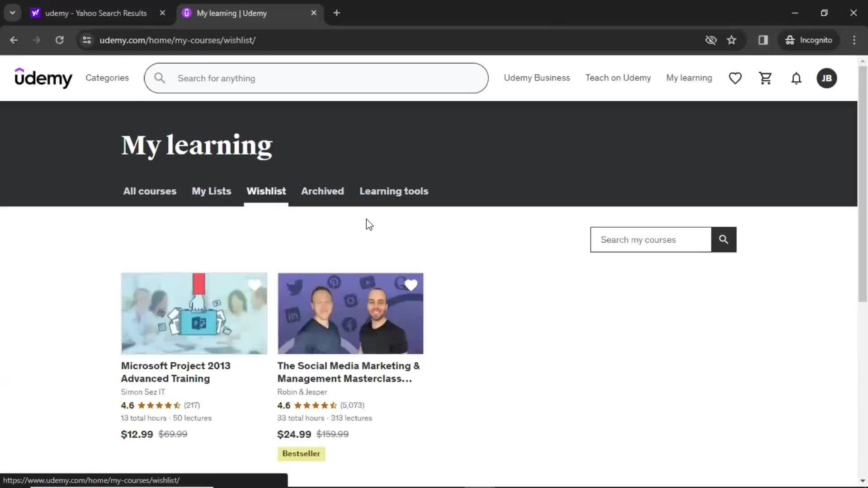The width and height of the screenshot is (868, 488).
Task: Click the (217) ratings count
Action: [192, 405]
